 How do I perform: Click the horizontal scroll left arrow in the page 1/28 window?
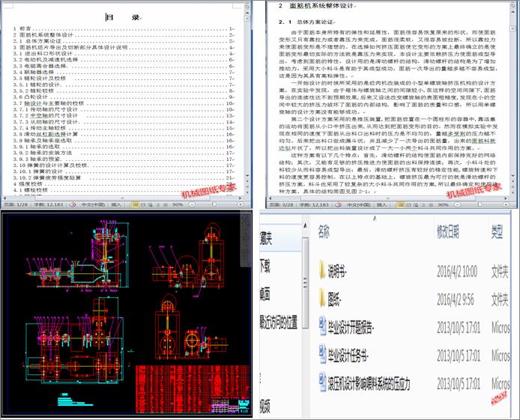click(x=5, y=198)
